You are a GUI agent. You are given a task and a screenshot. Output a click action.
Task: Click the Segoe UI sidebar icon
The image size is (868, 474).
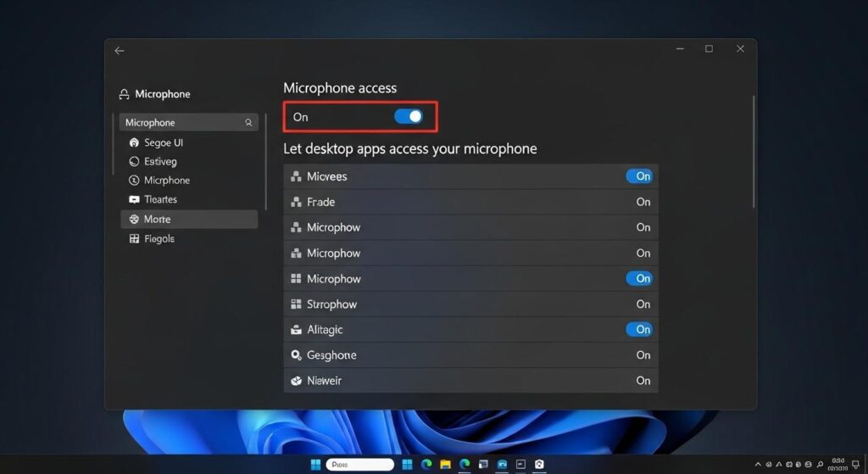(x=134, y=142)
